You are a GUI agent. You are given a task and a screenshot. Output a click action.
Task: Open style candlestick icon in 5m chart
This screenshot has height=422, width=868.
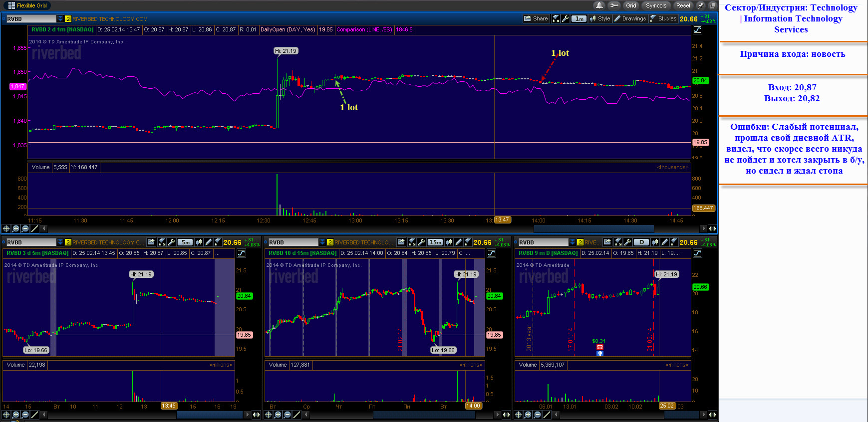(x=199, y=242)
